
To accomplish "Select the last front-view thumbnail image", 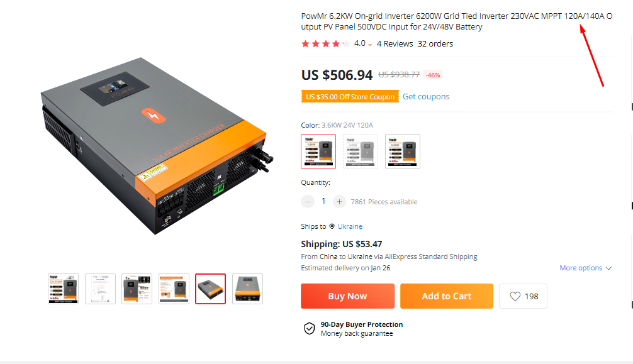I will click(x=247, y=289).
